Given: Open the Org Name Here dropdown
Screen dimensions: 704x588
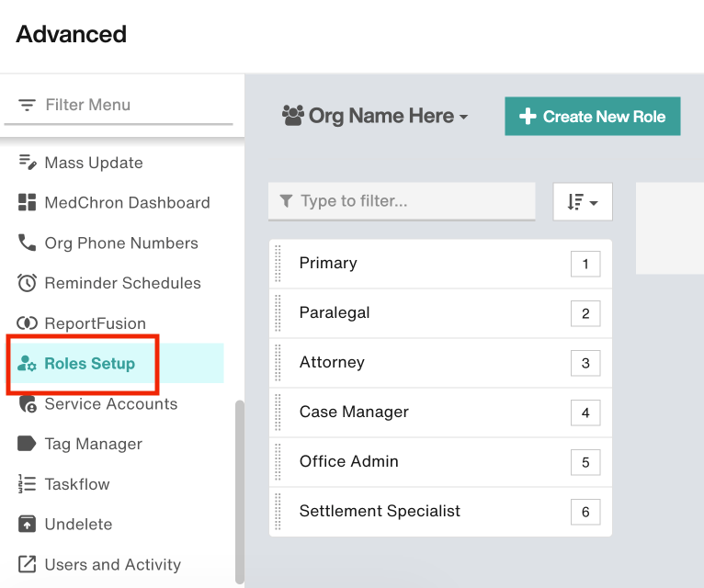Looking at the screenshot, I should pos(375,116).
